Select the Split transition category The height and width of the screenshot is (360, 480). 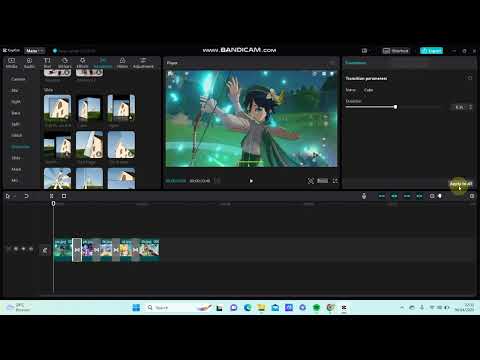pos(16,124)
